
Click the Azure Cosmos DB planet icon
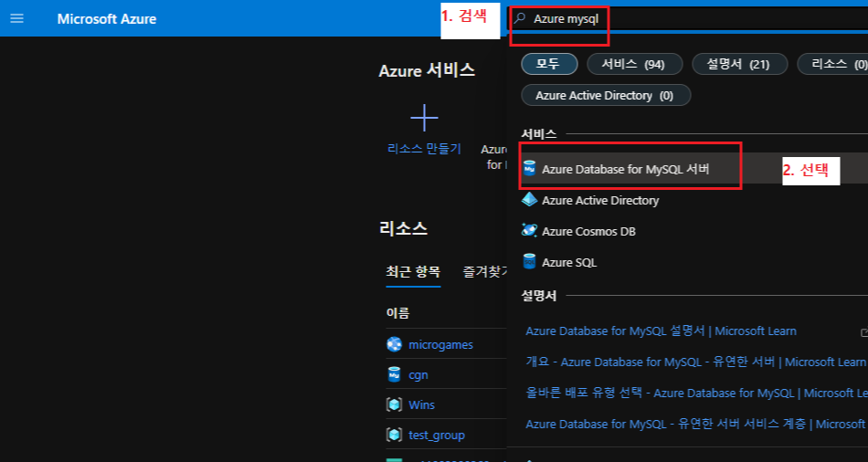point(529,230)
